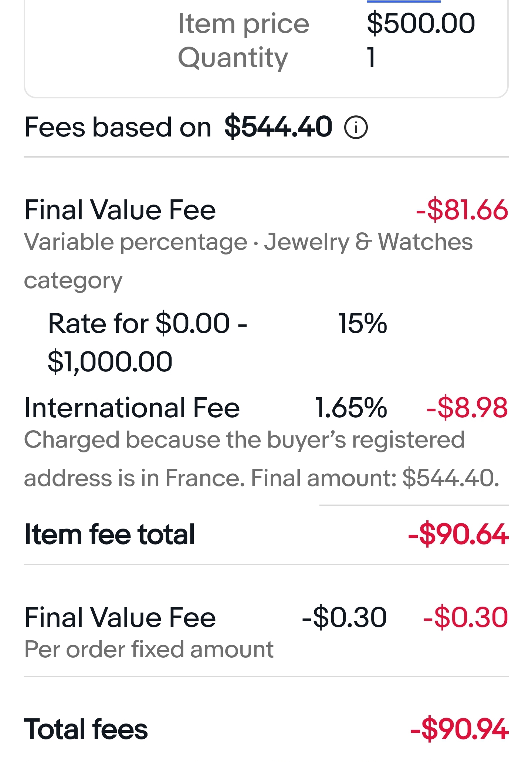Click the Item price label
Screen dimensions: 532x762
point(243,24)
